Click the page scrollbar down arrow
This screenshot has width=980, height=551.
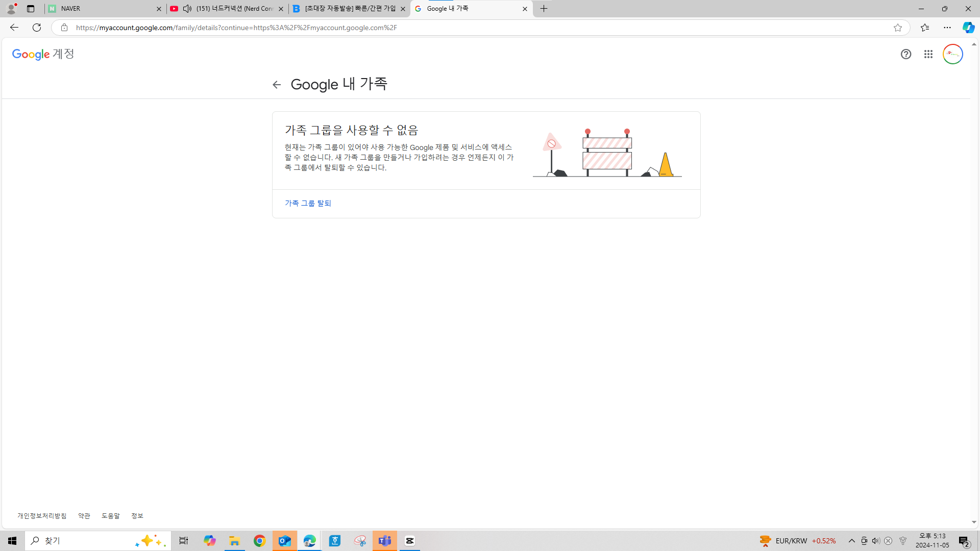pyautogui.click(x=974, y=522)
